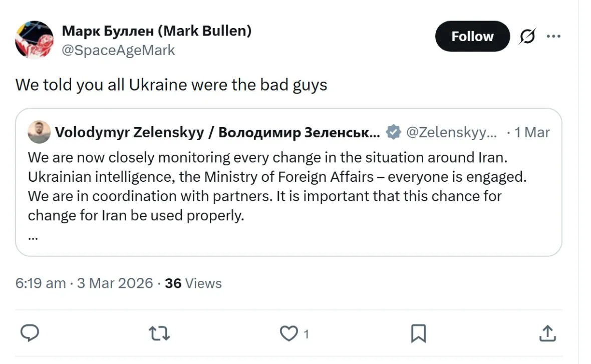Open the 1 Mar date on quoted tweet
The height and width of the screenshot is (364, 591).
[532, 132]
